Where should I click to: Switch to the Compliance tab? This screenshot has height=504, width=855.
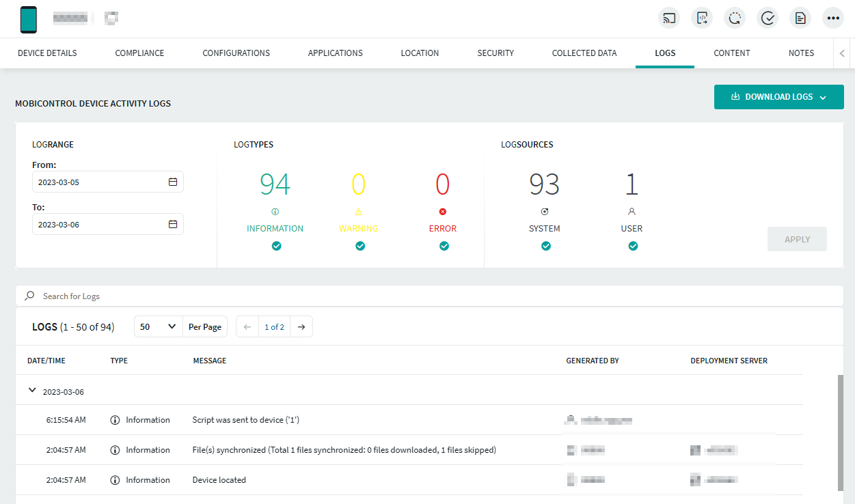tap(139, 53)
